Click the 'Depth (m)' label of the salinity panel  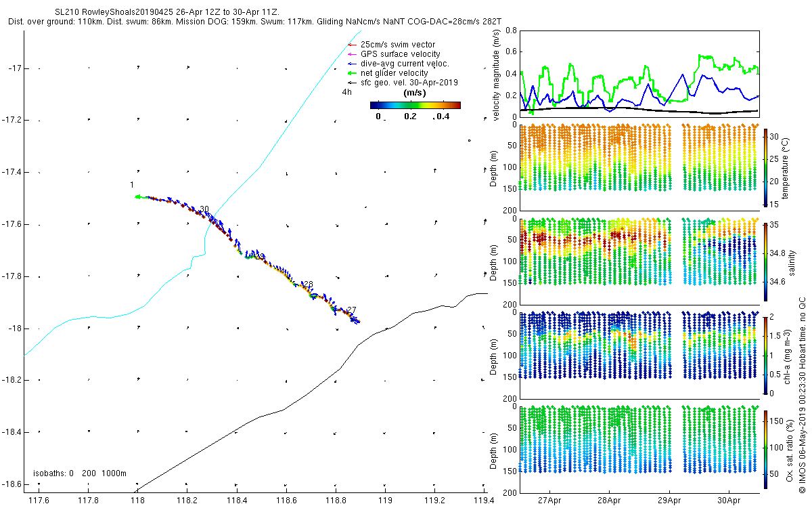(495, 262)
